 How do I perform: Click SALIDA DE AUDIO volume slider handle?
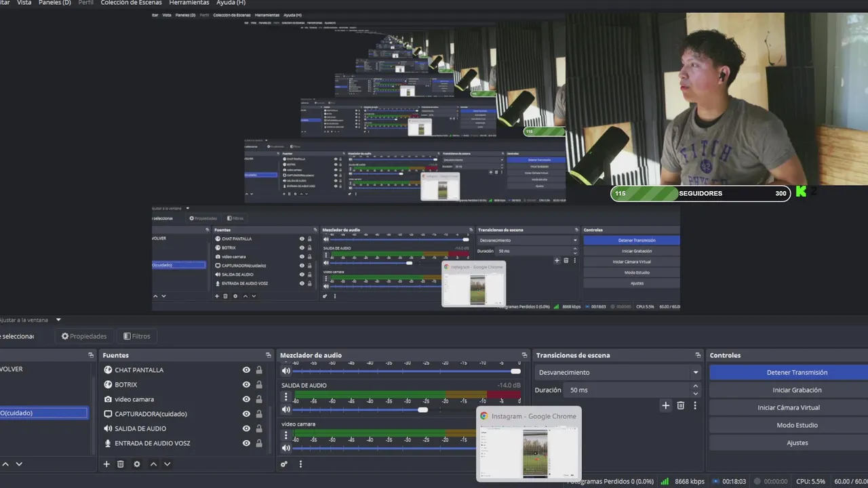pyautogui.click(x=423, y=409)
